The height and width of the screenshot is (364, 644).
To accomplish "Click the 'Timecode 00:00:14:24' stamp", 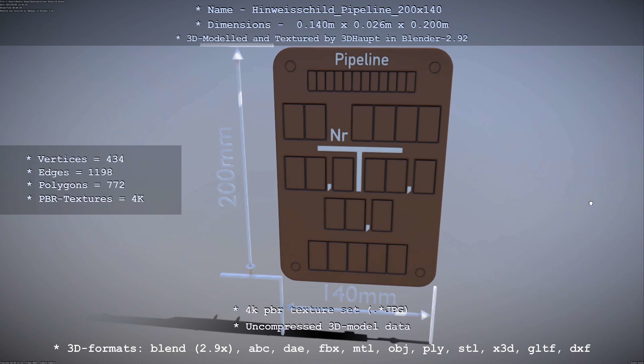I will click(x=12, y=363).
